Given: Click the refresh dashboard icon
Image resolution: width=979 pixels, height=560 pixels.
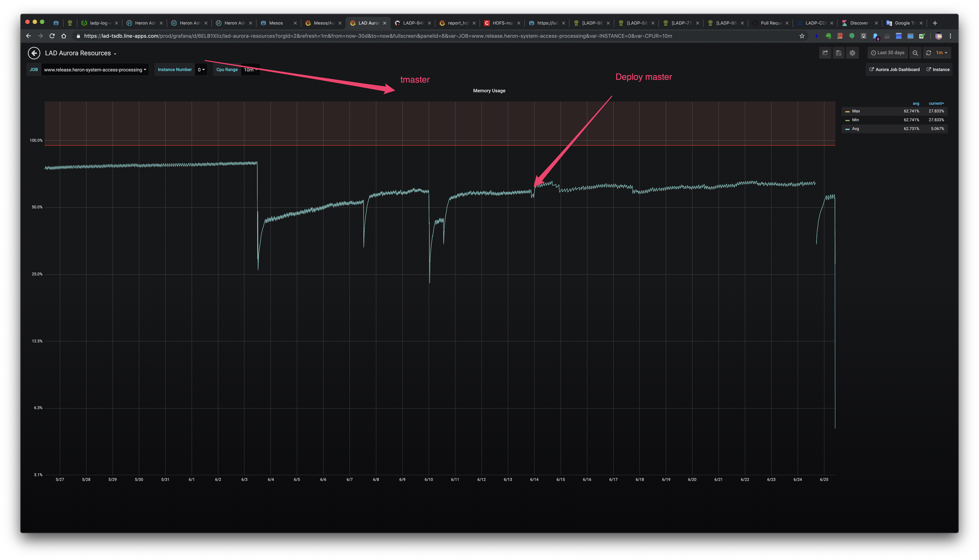Looking at the screenshot, I should [929, 53].
